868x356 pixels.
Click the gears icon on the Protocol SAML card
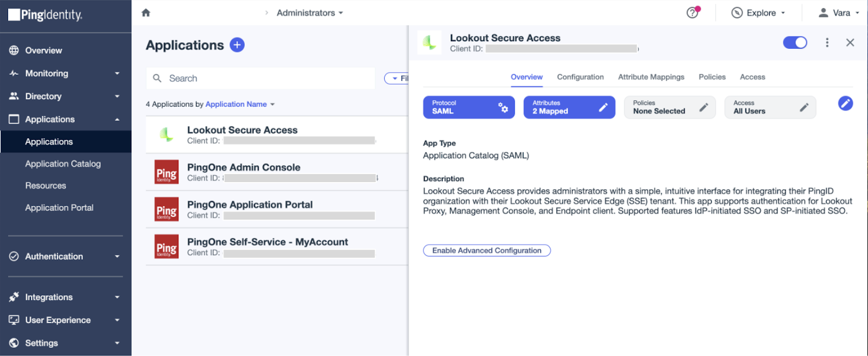click(503, 107)
